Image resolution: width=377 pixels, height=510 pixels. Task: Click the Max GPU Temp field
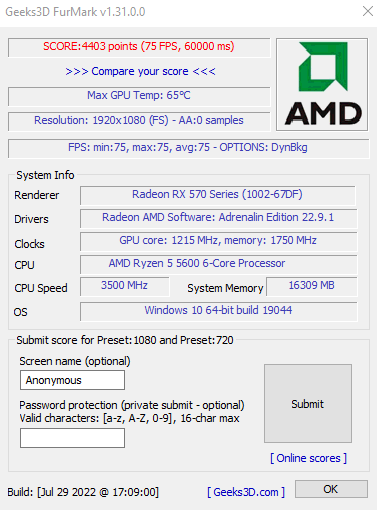tap(139, 96)
